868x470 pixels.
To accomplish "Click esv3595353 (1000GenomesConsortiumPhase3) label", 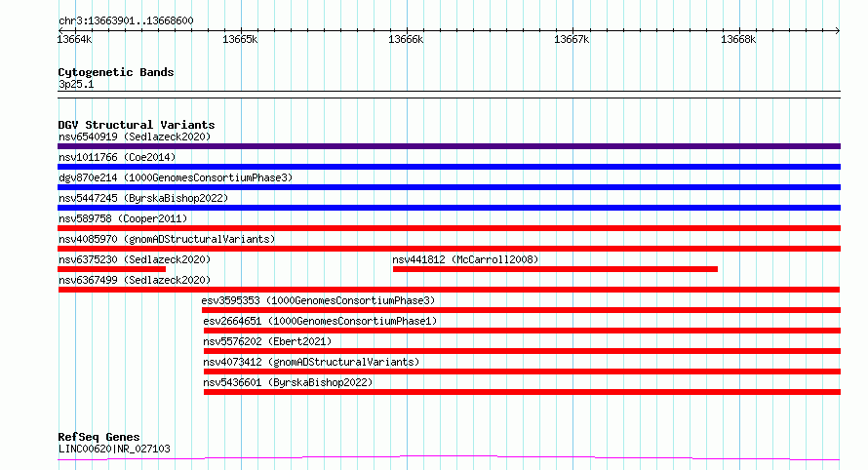I will [318, 300].
